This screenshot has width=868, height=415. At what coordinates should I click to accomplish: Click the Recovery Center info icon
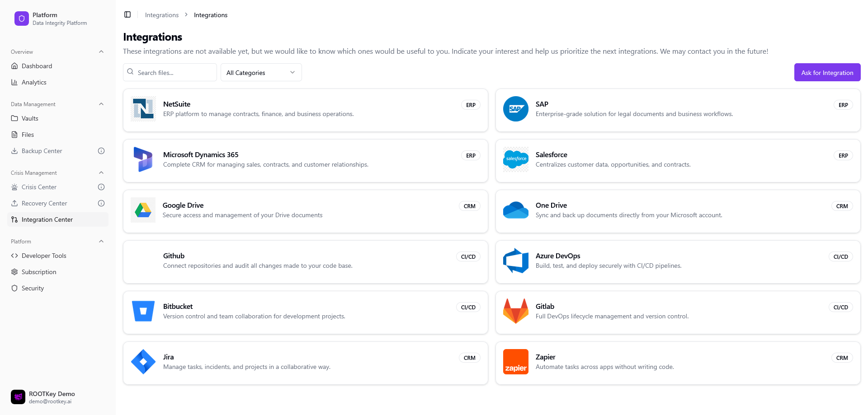[x=101, y=203]
